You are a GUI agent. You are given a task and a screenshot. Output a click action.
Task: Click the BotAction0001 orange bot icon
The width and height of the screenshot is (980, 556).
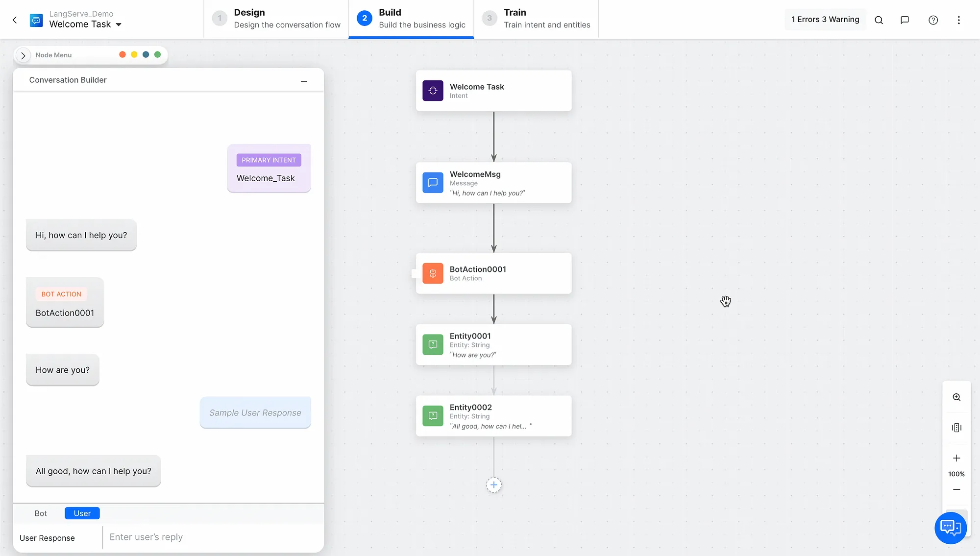click(x=433, y=273)
